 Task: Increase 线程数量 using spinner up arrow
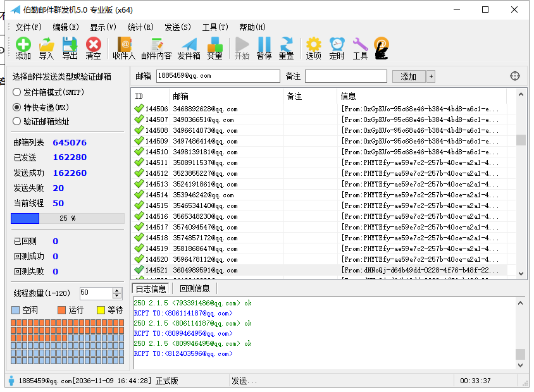point(116,291)
